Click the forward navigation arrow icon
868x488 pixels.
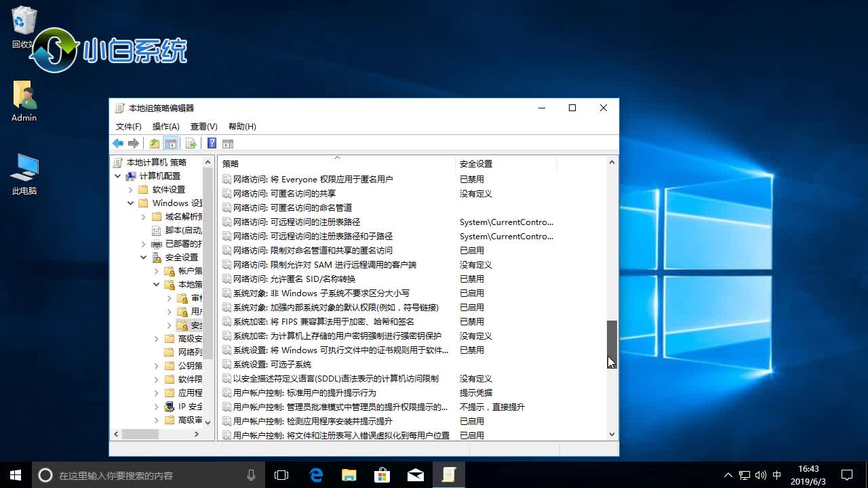[134, 143]
